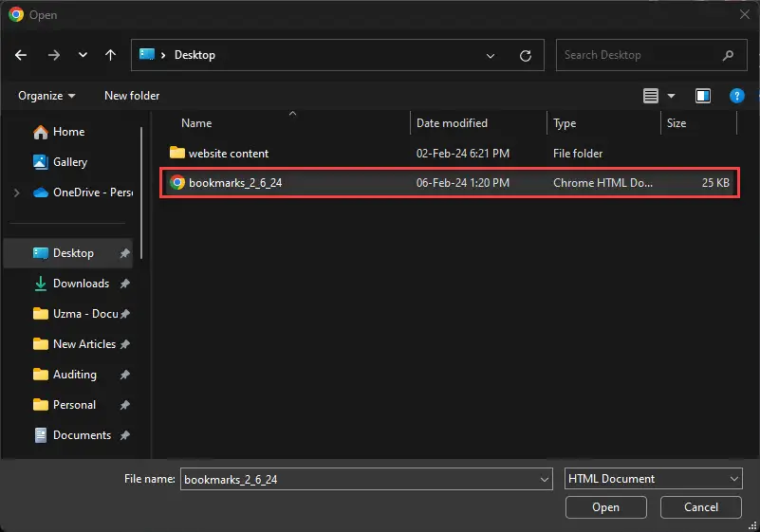This screenshot has width=760, height=532.
Task: Go back with the left arrow
Action: point(20,55)
